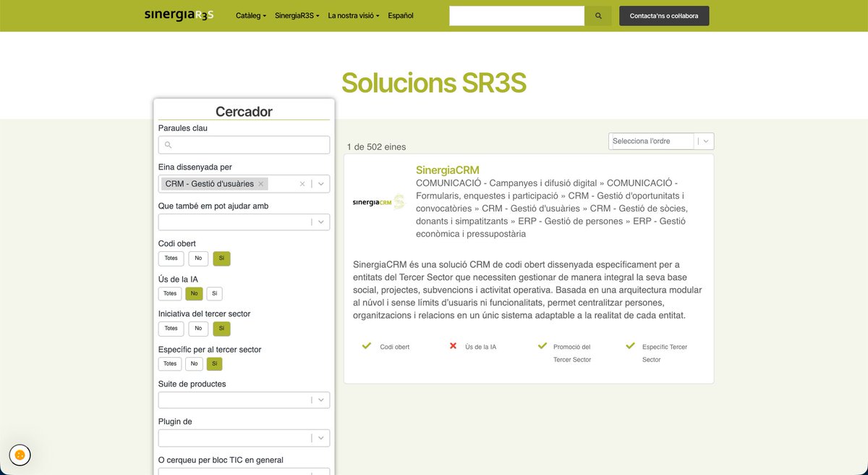Open the SinergiaR3S navigation menu
The width and height of the screenshot is (868, 475).
[297, 16]
